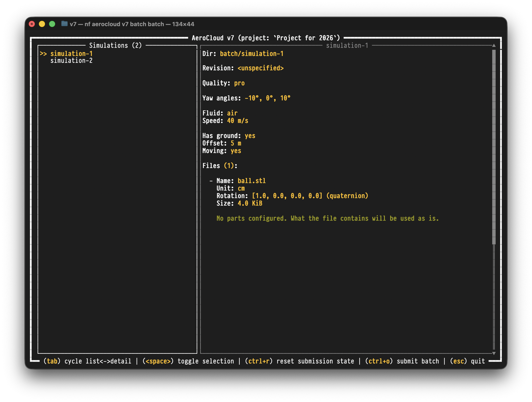Close the terminal window with the red button

pos(32,24)
